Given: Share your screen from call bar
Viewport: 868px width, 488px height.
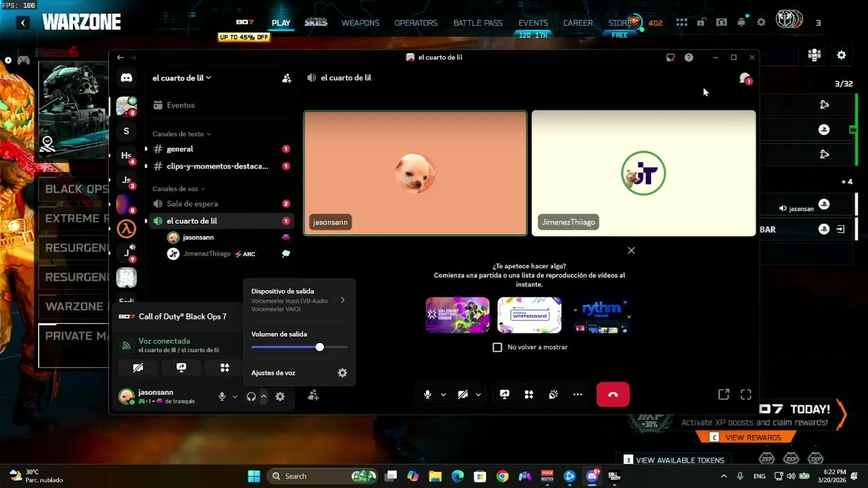Looking at the screenshot, I should pyautogui.click(x=505, y=394).
